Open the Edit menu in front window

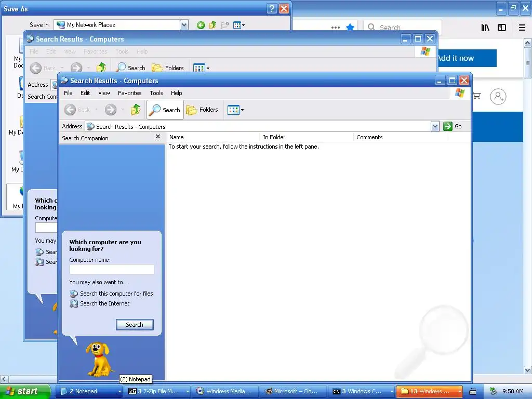tap(85, 93)
